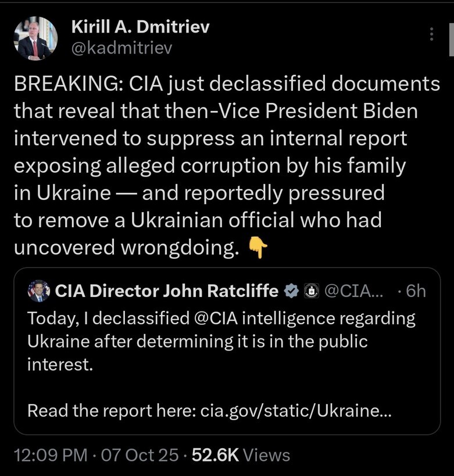Open CIA Director John Ratcliffe's profile name

click(x=166, y=291)
